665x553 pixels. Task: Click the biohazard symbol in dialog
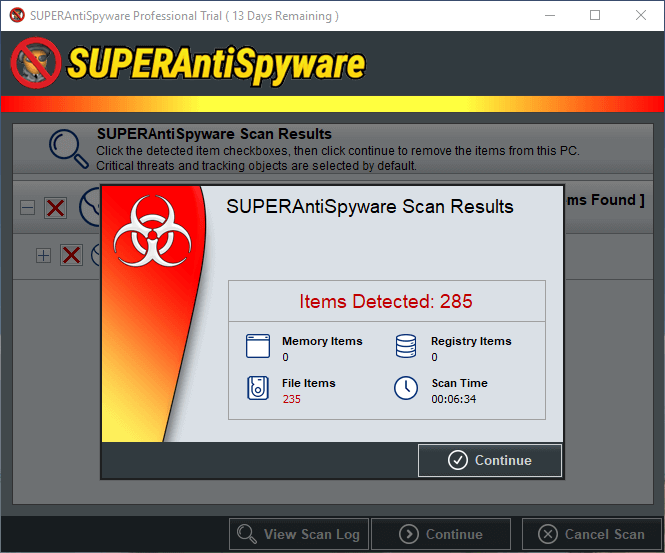[152, 231]
